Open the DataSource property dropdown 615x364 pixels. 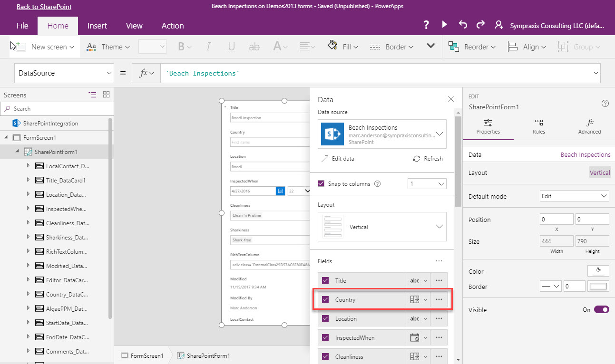(64, 73)
